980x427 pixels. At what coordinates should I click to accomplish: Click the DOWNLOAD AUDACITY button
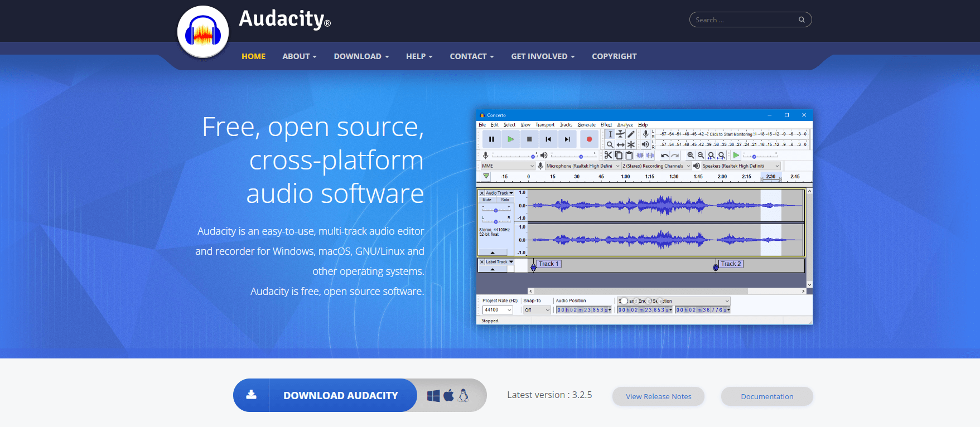[x=325, y=395]
